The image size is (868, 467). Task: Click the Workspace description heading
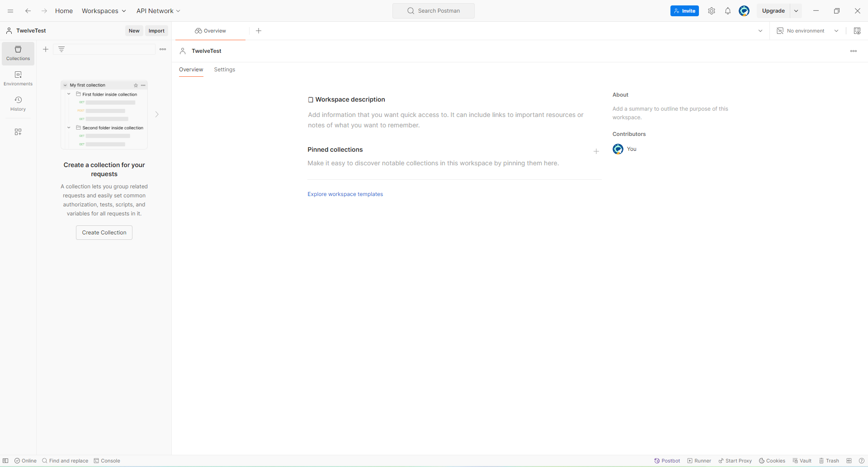pyautogui.click(x=350, y=99)
